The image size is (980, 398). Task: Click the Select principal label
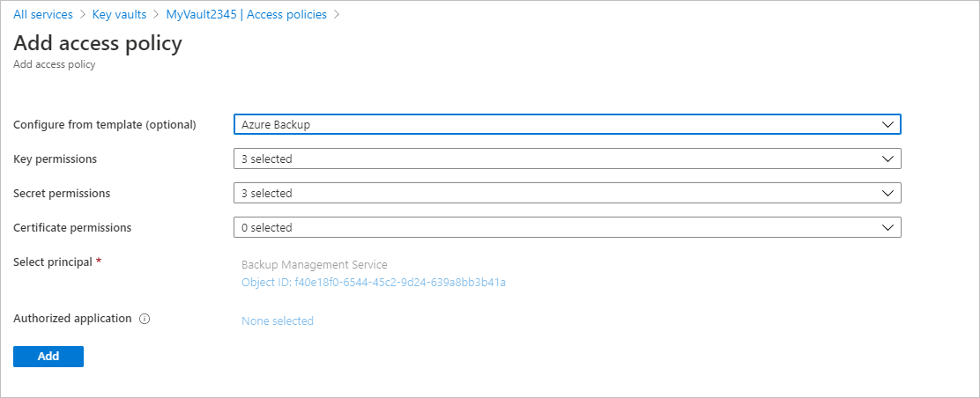(53, 262)
